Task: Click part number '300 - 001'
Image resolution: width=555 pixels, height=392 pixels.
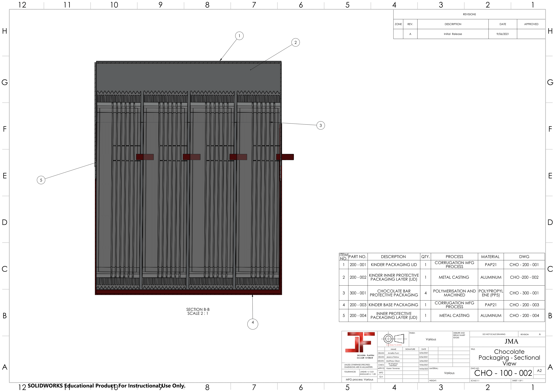Action: point(358,293)
